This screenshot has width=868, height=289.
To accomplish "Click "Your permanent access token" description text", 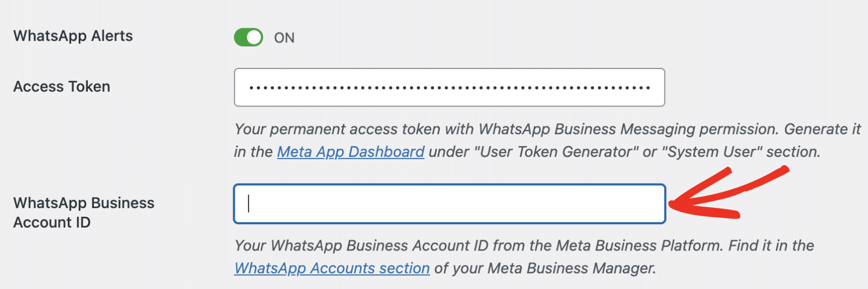I will coord(337,129).
